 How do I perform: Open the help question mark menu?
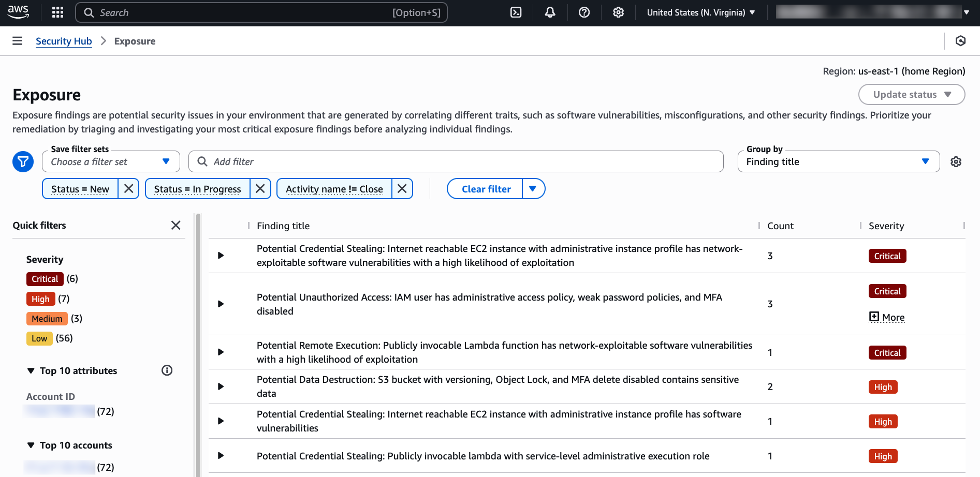584,12
